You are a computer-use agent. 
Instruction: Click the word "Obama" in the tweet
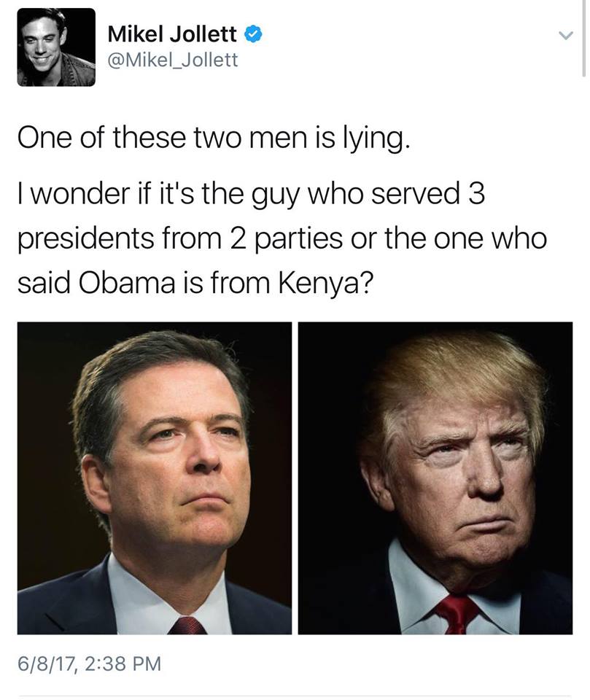(127, 283)
